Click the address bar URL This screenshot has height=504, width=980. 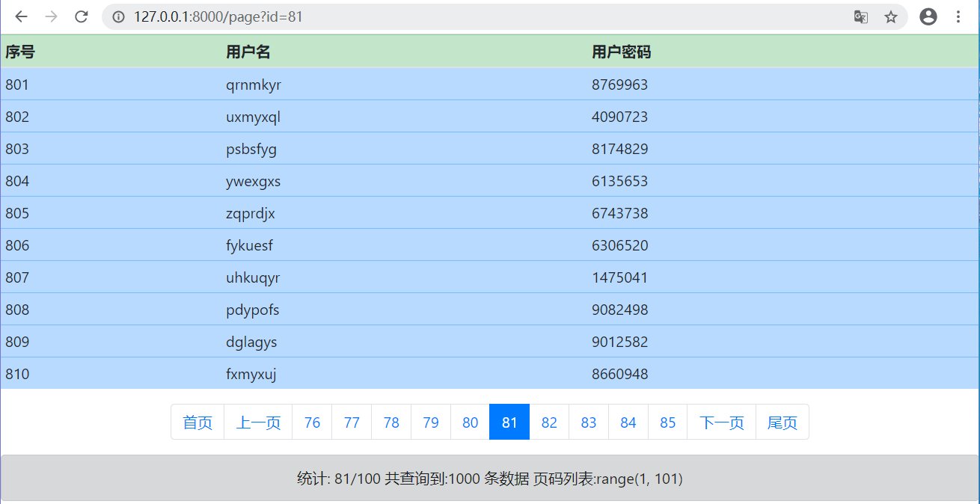[218, 17]
